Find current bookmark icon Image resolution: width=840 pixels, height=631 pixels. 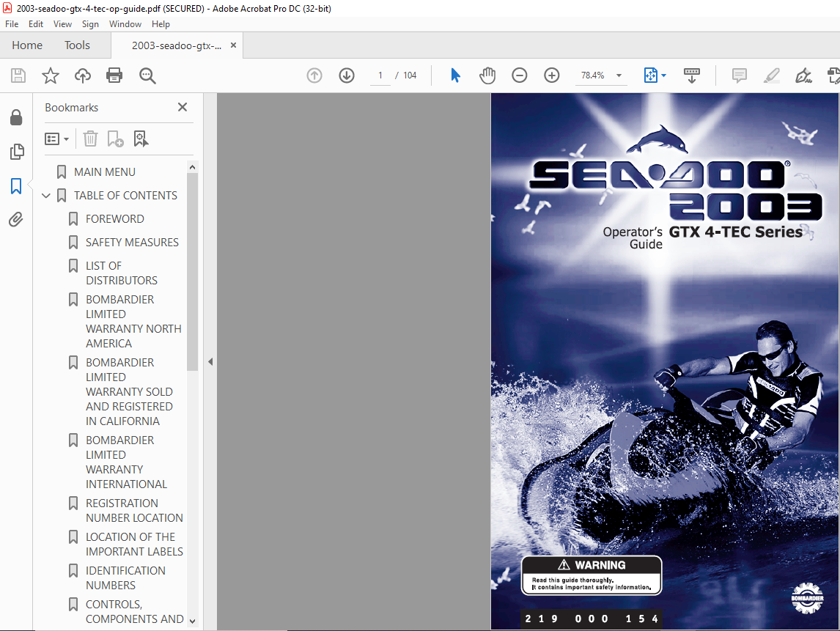[x=141, y=139]
